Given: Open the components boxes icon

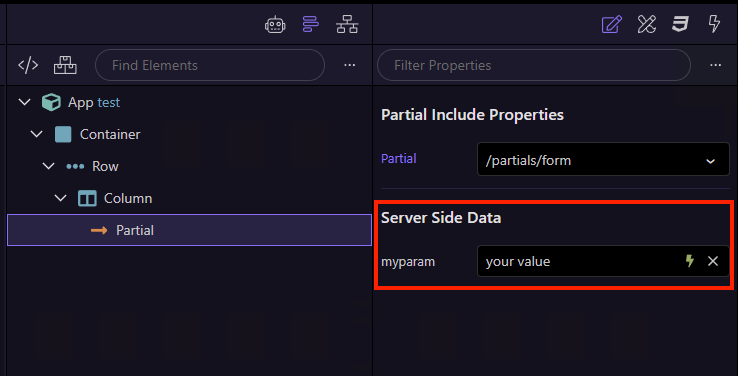Looking at the screenshot, I should 65,65.
